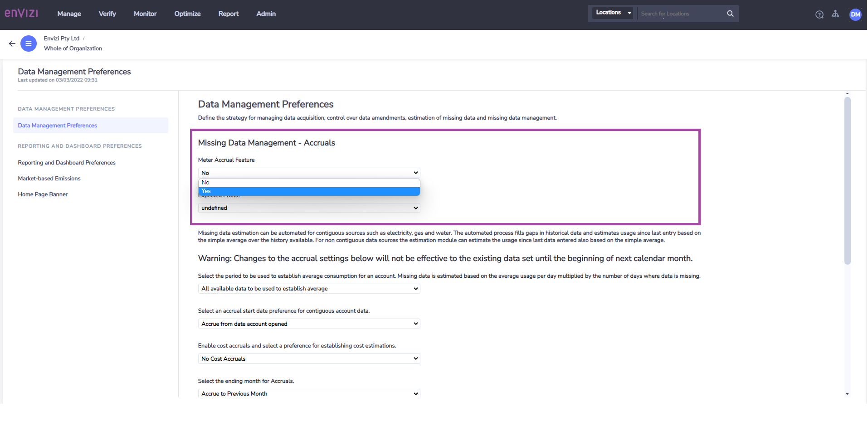This screenshot has height=430, width=868.
Task: Click the Missing Data Management - Accruals heading
Action: click(x=266, y=143)
